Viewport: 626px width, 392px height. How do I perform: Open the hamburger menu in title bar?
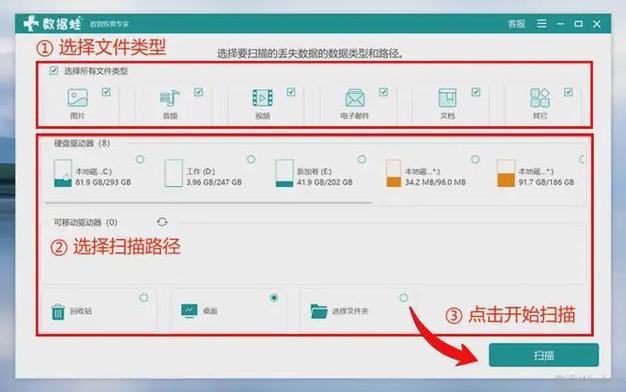tap(542, 24)
